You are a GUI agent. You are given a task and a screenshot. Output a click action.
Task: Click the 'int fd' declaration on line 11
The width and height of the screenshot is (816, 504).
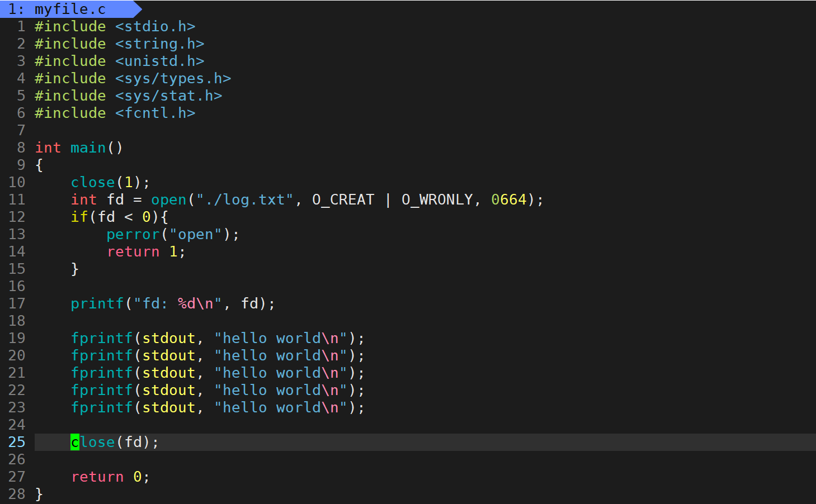coord(97,199)
